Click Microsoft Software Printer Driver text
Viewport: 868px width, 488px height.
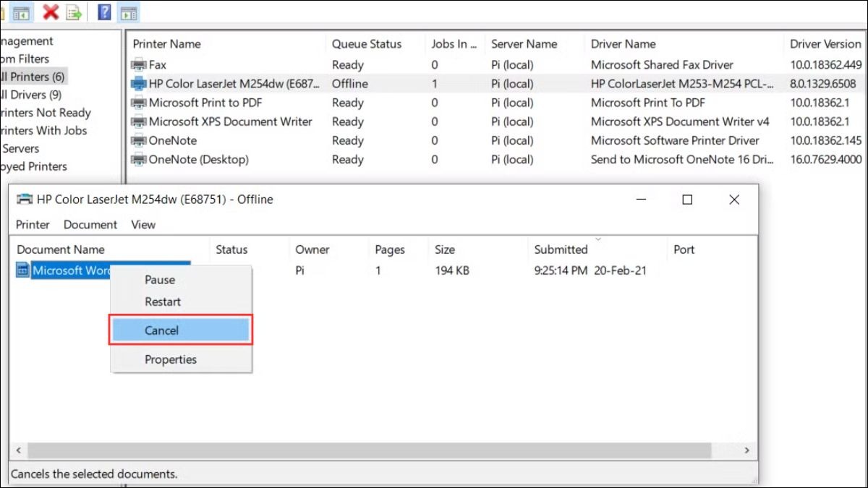(x=675, y=140)
